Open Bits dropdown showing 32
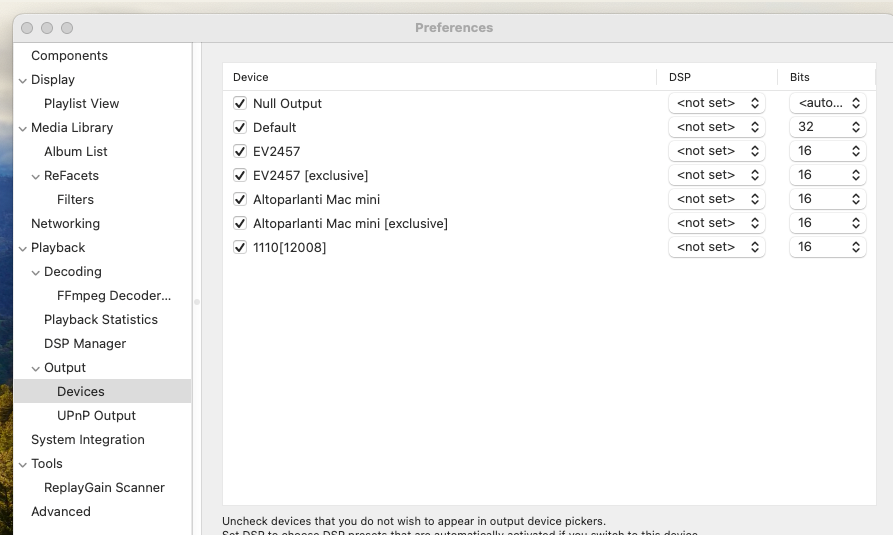The height and width of the screenshot is (535, 893). click(828, 126)
